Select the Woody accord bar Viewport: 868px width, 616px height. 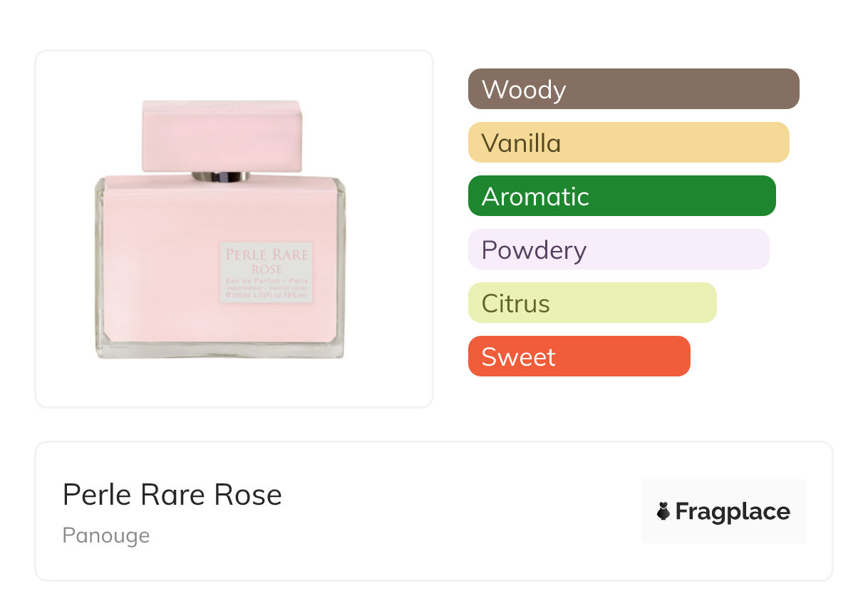(633, 89)
